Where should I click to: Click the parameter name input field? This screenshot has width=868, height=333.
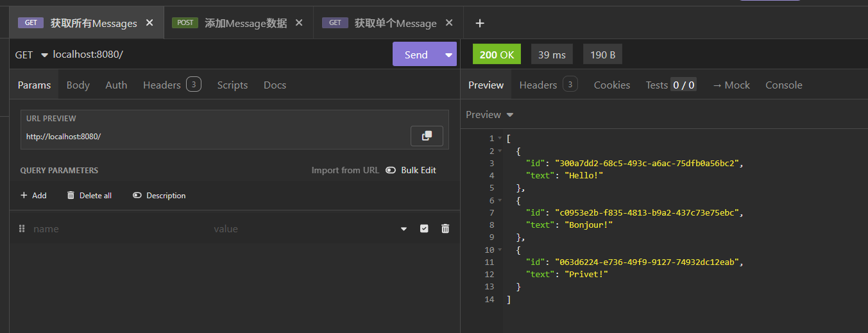point(115,228)
